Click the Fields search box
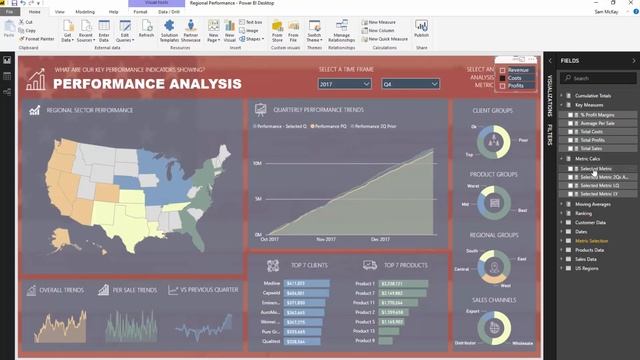 598,78
